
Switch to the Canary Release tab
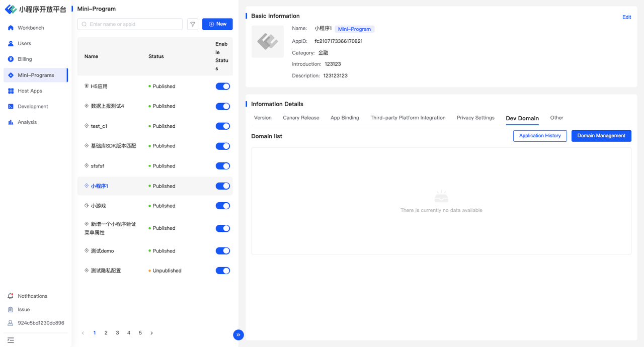coord(301,118)
